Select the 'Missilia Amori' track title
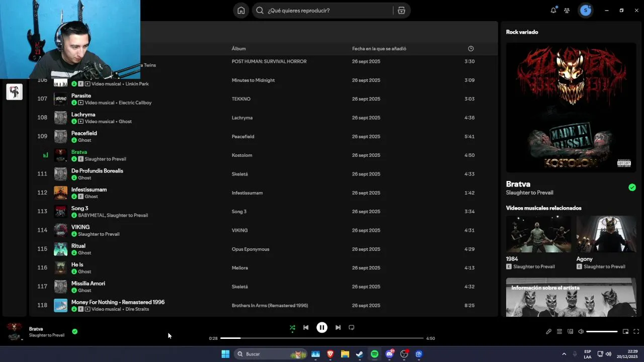 [88, 284]
